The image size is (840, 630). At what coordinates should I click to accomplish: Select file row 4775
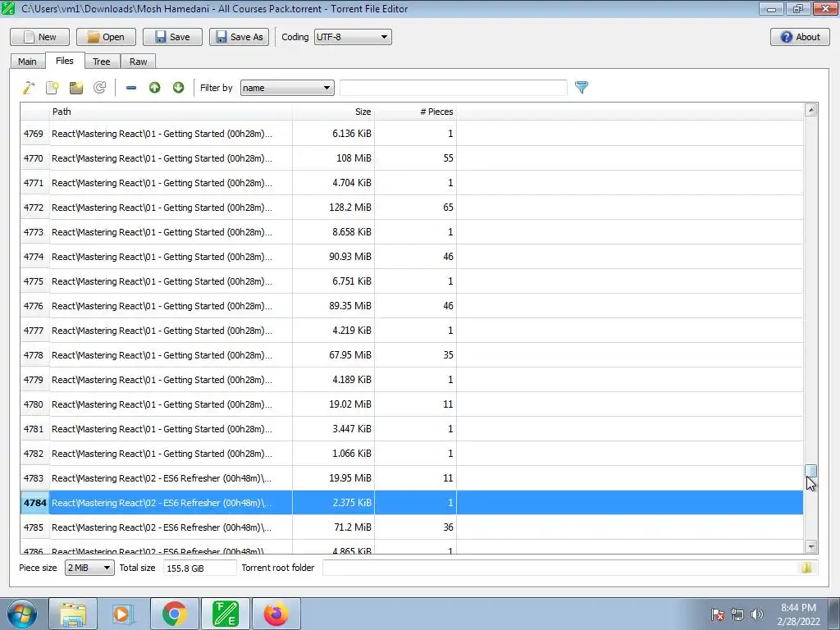pyautogui.click(x=412, y=281)
